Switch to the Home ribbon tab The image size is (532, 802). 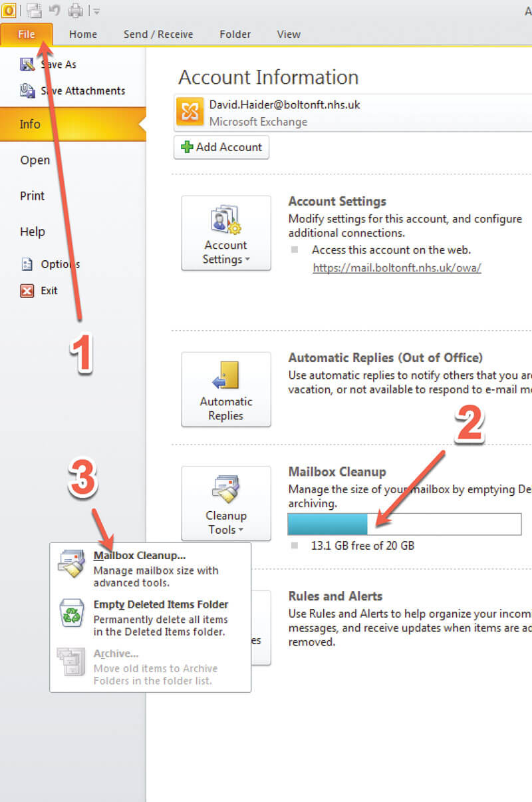point(83,35)
